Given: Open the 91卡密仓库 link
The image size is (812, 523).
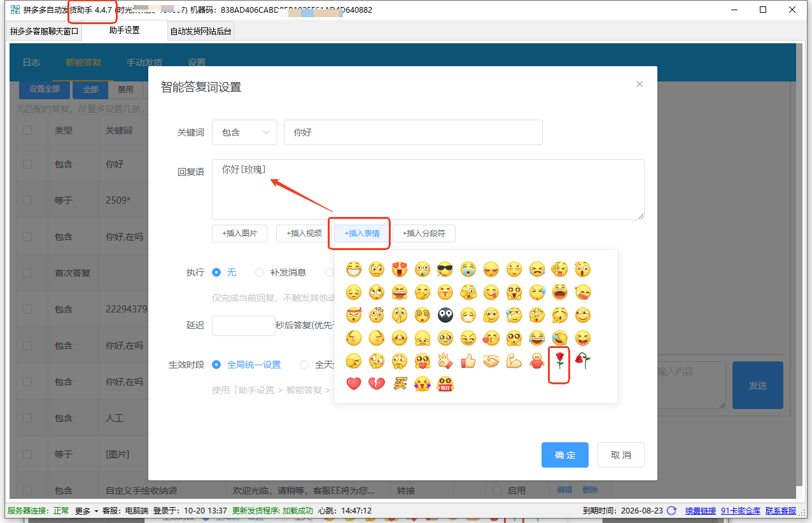Looking at the screenshot, I should click(x=741, y=510).
